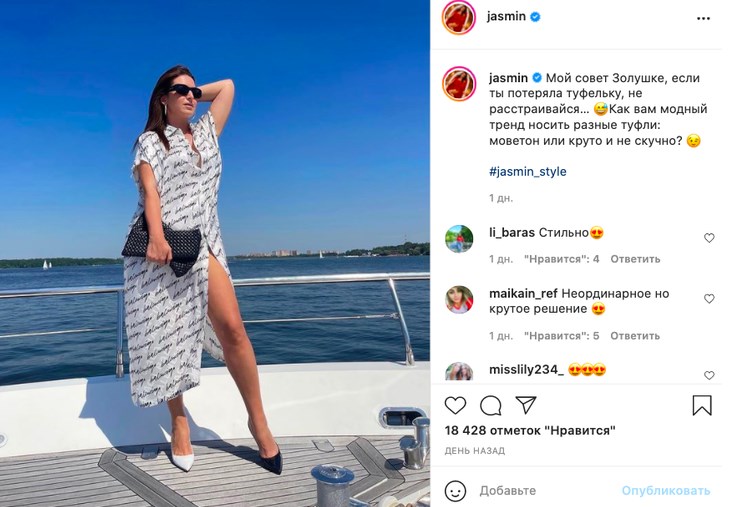This screenshot has width=734, height=507.
Task: Like the post with heart icon
Action: click(x=455, y=405)
